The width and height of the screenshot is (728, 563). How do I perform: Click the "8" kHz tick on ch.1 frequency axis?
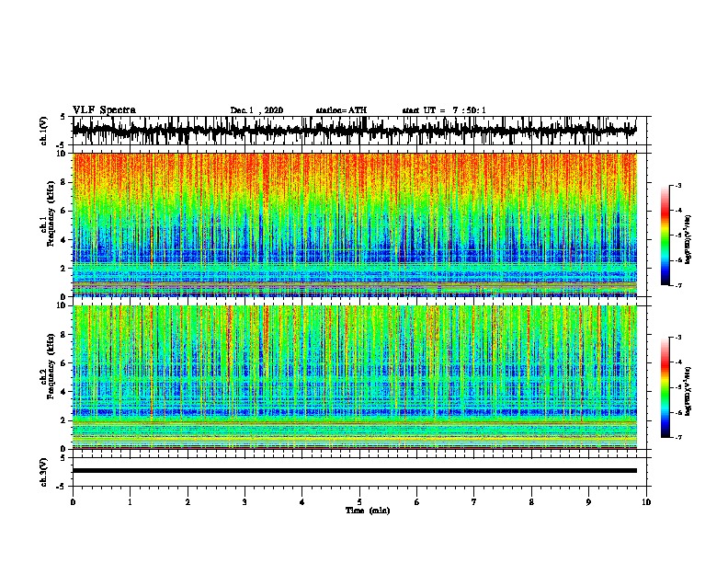pos(64,182)
